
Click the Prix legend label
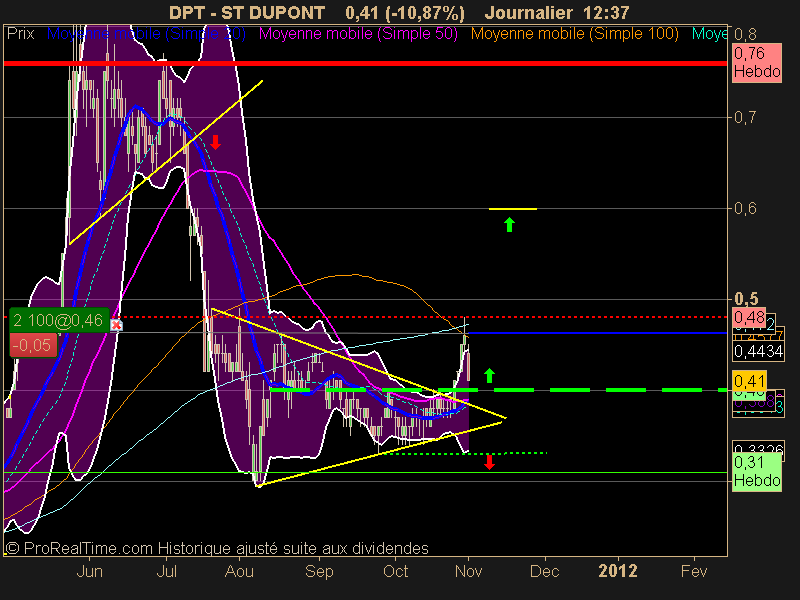[x=20, y=34]
